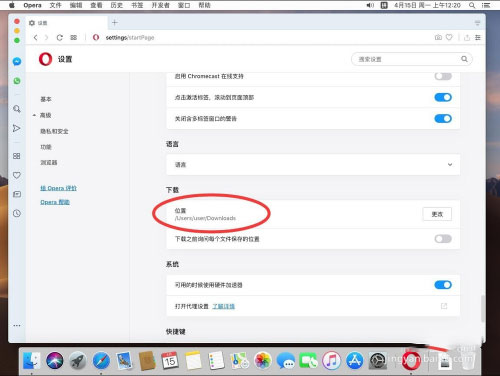This screenshot has height=376, width=500.
Task: Open Launchpad rocket icon in Dock
Action: [x=78, y=360]
